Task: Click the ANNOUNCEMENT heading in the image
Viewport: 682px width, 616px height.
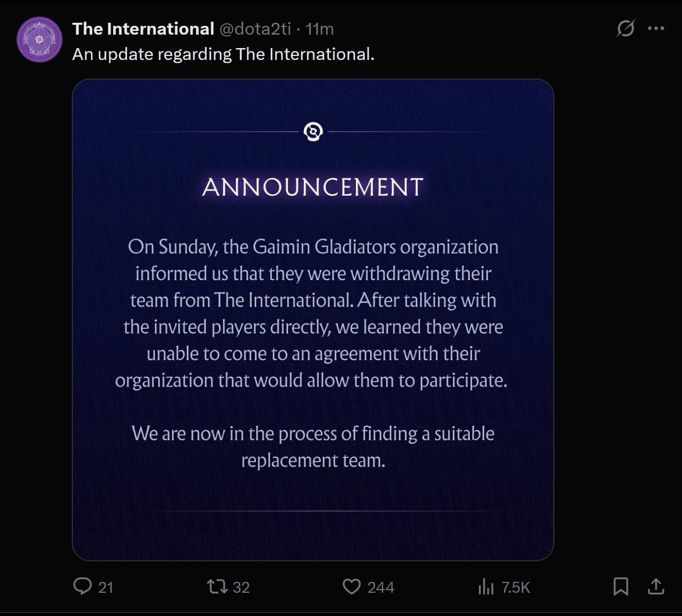Action: (x=313, y=187)
